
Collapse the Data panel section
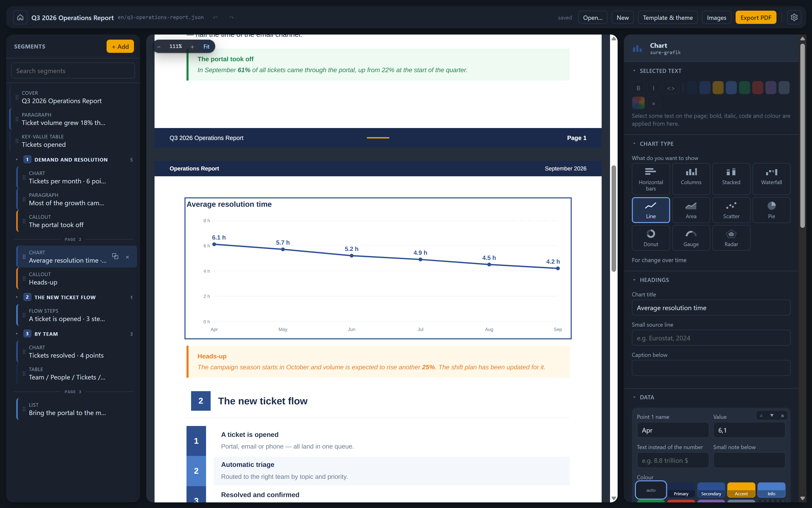[634, 397]
